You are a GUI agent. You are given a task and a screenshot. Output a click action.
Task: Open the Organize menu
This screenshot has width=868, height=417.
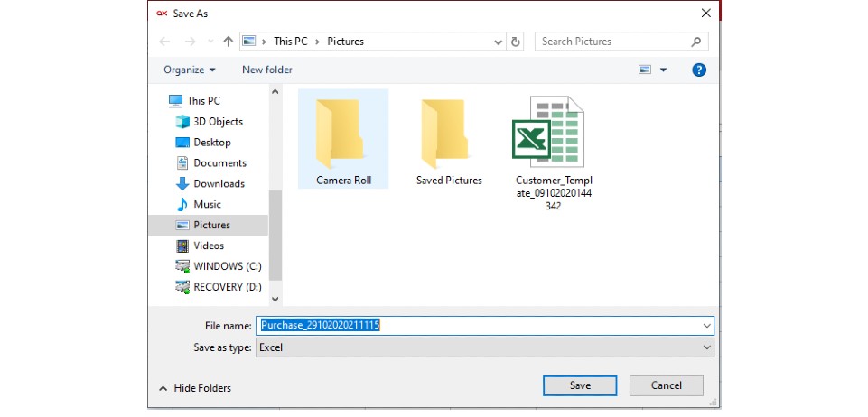[190, 69]
